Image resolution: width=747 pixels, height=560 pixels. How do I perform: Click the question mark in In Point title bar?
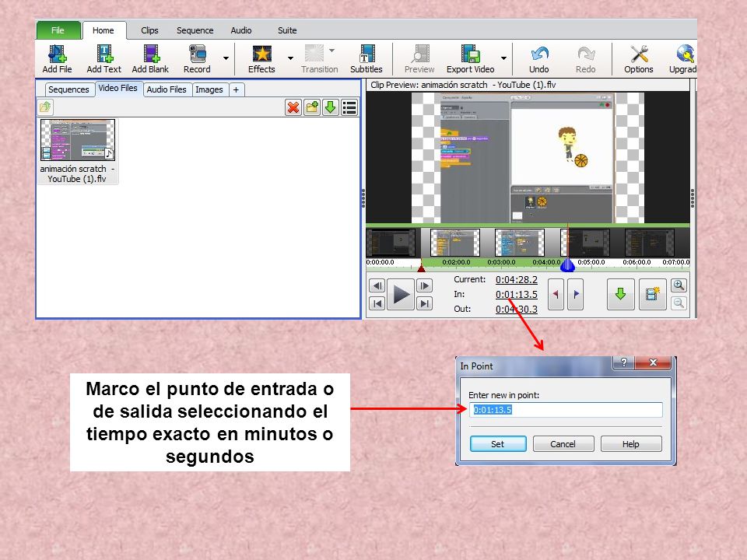(x=623, y=362)
